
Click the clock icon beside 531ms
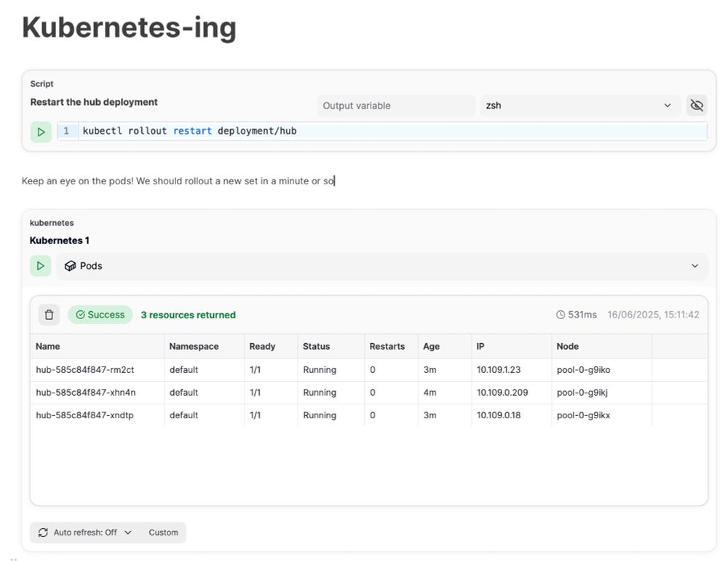click(561, 315)
